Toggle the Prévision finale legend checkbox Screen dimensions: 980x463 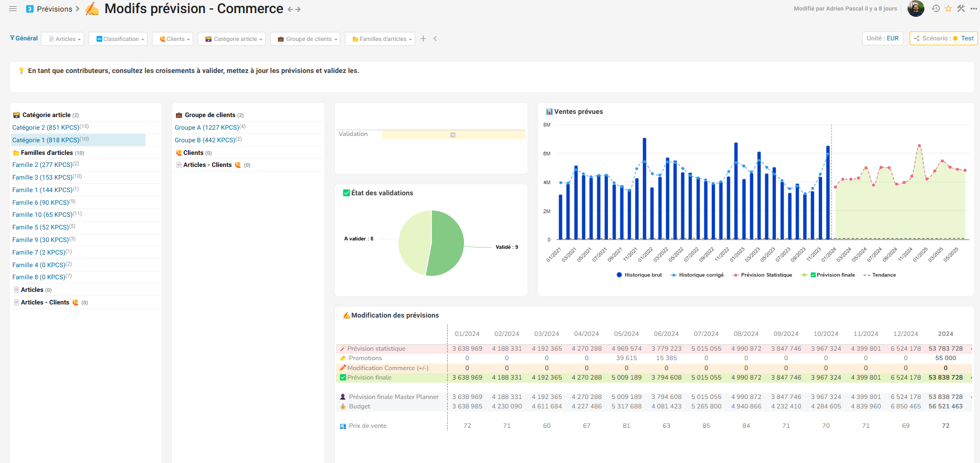pyautogui.click(x=813, y=275)
